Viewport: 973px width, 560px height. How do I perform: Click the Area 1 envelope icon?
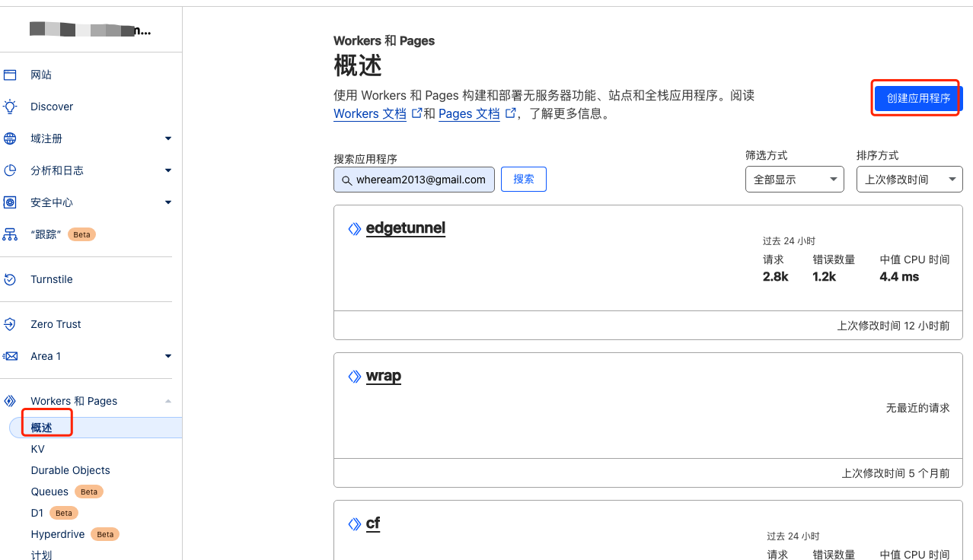pos(10,356)
